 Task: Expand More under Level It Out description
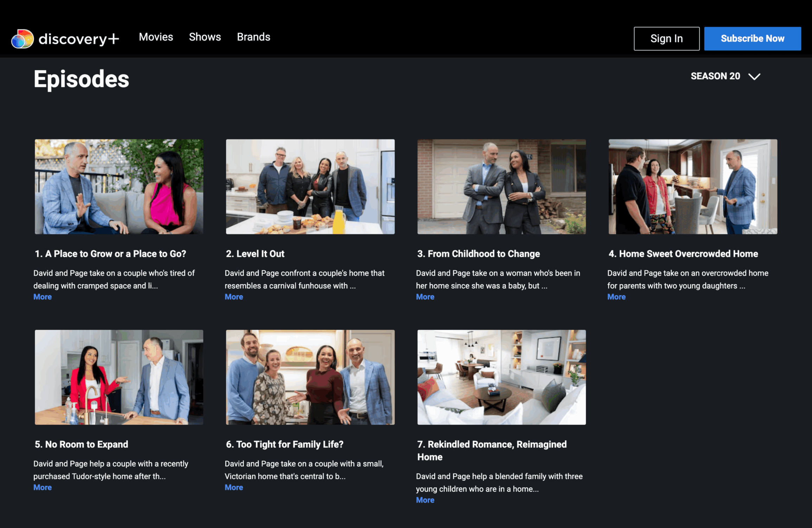[x=234, y=297]
